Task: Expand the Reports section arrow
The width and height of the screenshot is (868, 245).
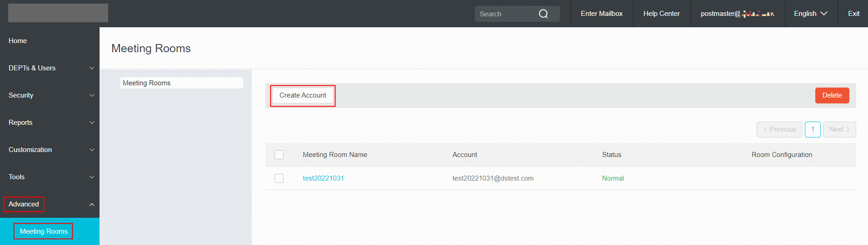Action: (x=92, y=122)
